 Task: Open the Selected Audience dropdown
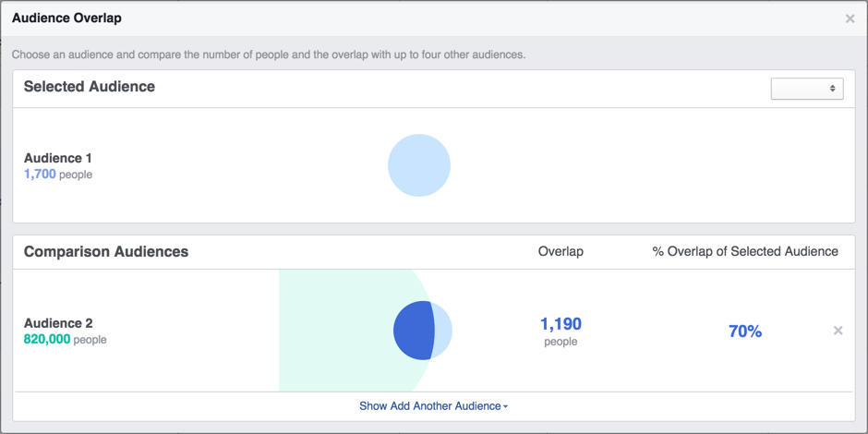pyautogui.click(x=807, y=89)
